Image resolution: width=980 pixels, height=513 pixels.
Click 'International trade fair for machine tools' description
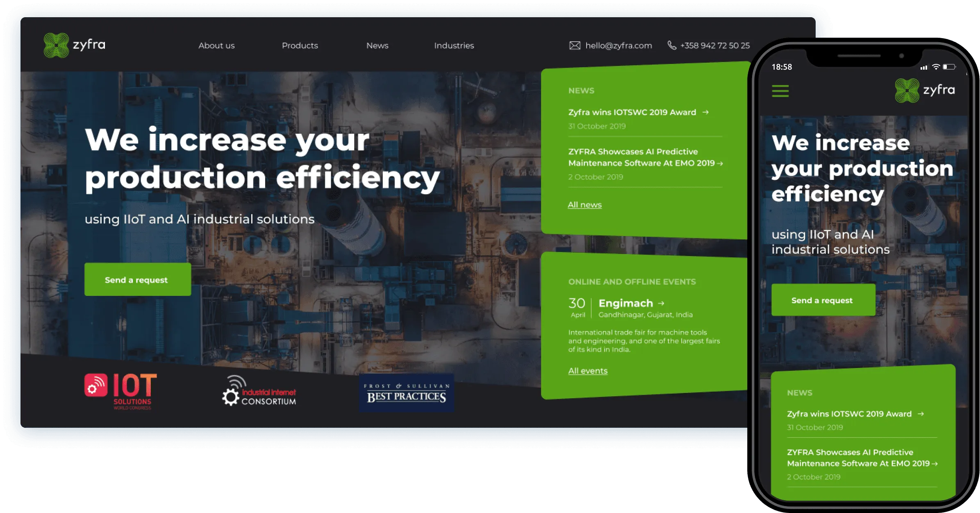(644, 341)
